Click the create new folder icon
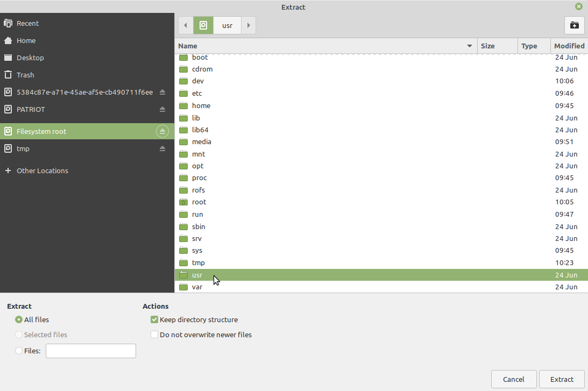Image resolution: width=588 pixels, height=391 pixels. [x=575, y=25]
